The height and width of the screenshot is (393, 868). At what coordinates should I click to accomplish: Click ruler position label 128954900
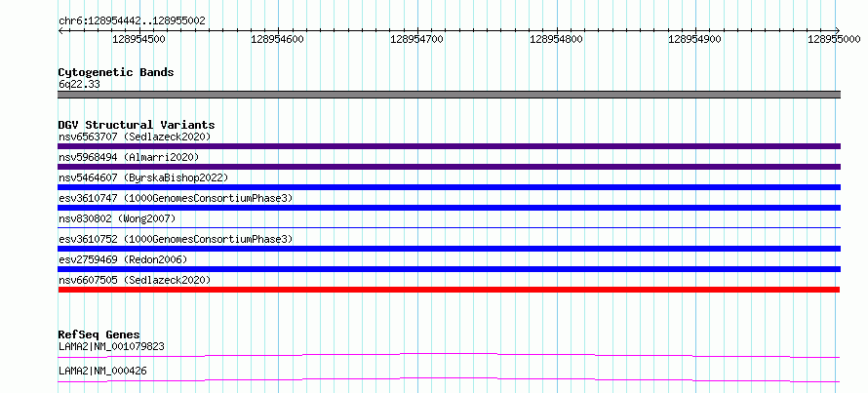pyautogui.click(x=695, y=39)
